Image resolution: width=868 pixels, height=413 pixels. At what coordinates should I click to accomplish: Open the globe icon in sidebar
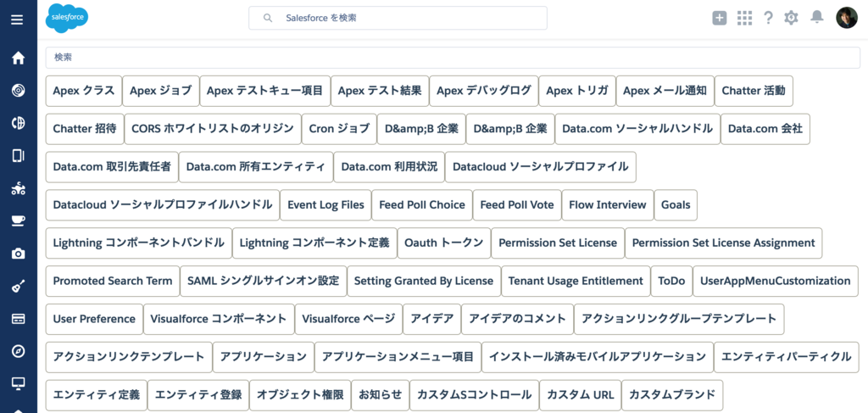click(x=19, y=123)
